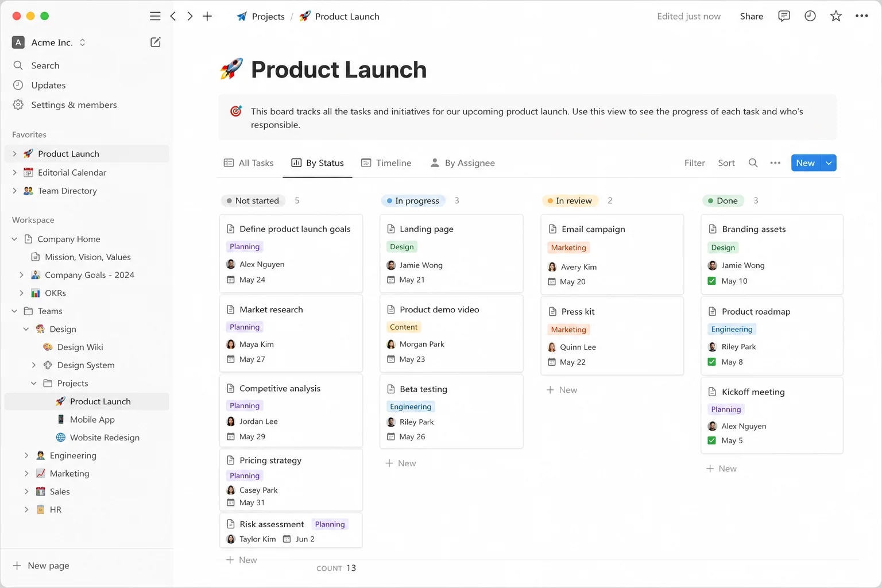Viewport: 882px width, 588px height.
Task: Switch to the By Assignee tab
Action: tap(462, 163)
